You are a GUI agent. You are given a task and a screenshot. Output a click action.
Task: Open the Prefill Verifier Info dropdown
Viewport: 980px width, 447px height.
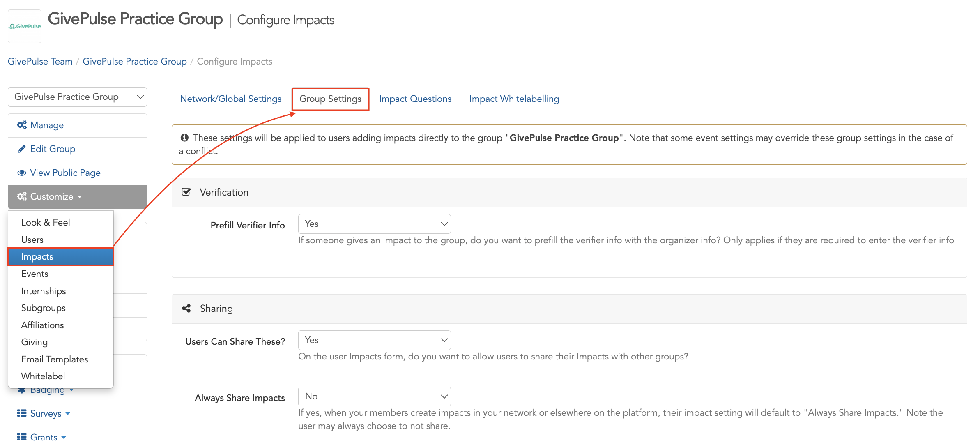pyautogui.click(x=375, y=224)
